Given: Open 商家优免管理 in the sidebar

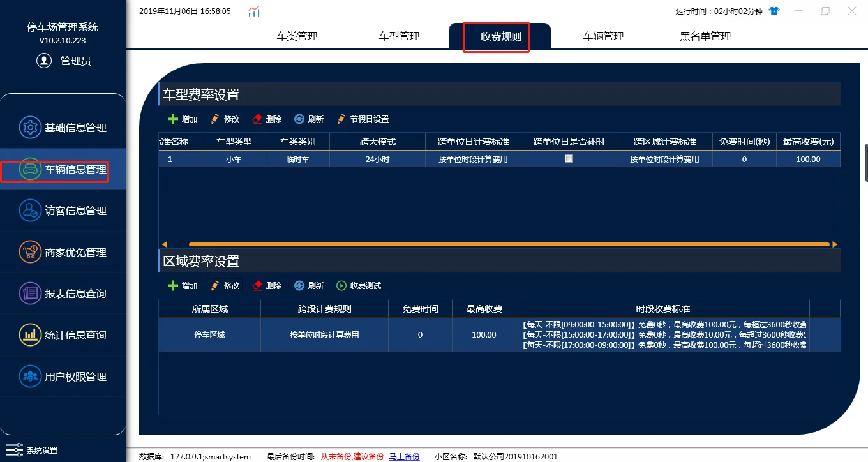Looking at the screenshot, I should coord(63,252).
